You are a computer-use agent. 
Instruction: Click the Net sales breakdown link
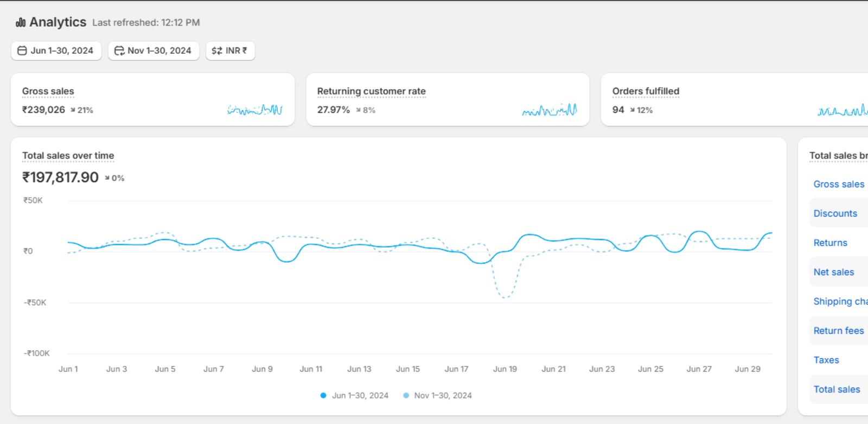833,272
